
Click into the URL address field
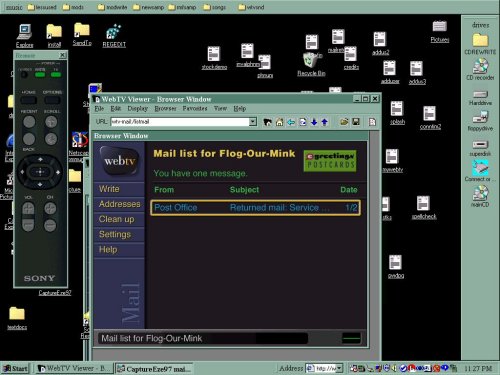(x=180, y=122)
